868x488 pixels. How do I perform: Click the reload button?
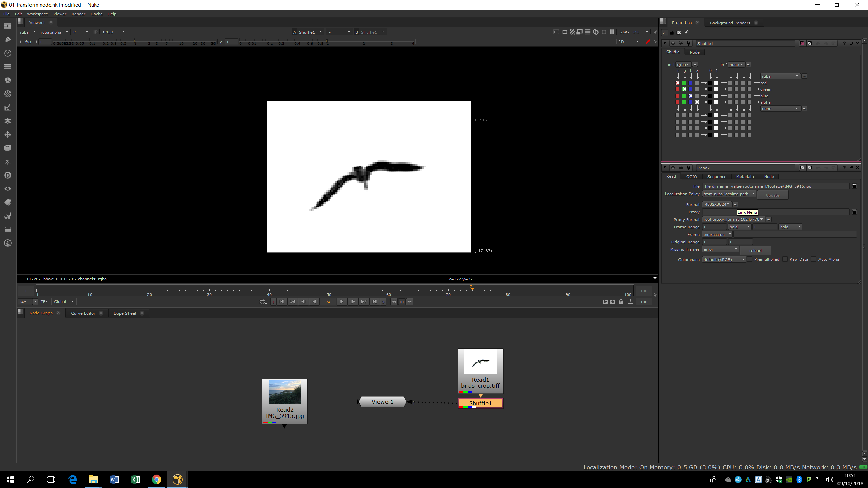(755, 251)
